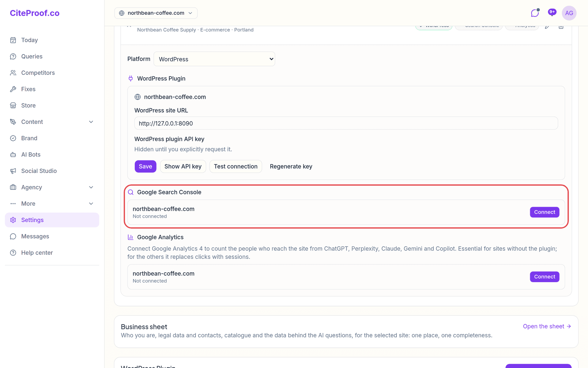Click the Regenerate key button
Viewport: 588px width, 368px height.
pyautogui.click(x=291, y=167)
